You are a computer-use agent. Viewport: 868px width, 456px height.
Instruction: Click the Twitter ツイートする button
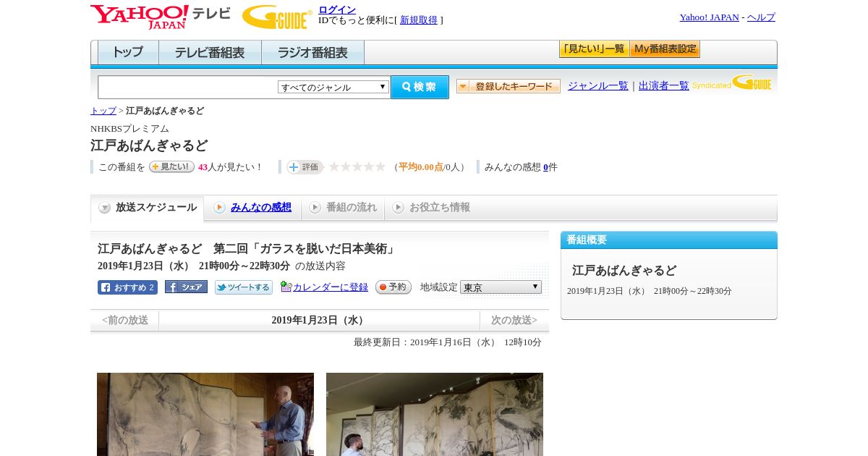244,287
